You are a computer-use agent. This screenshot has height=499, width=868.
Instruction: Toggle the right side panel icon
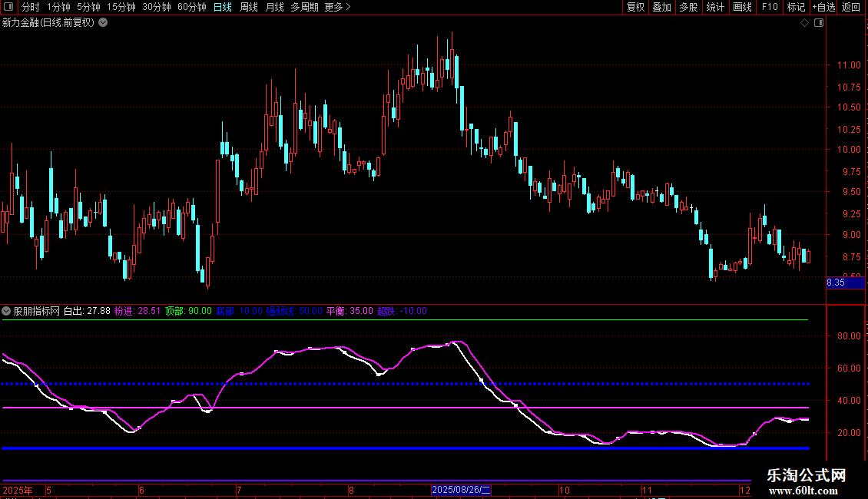pyautogui.click(x=819, y=23)
